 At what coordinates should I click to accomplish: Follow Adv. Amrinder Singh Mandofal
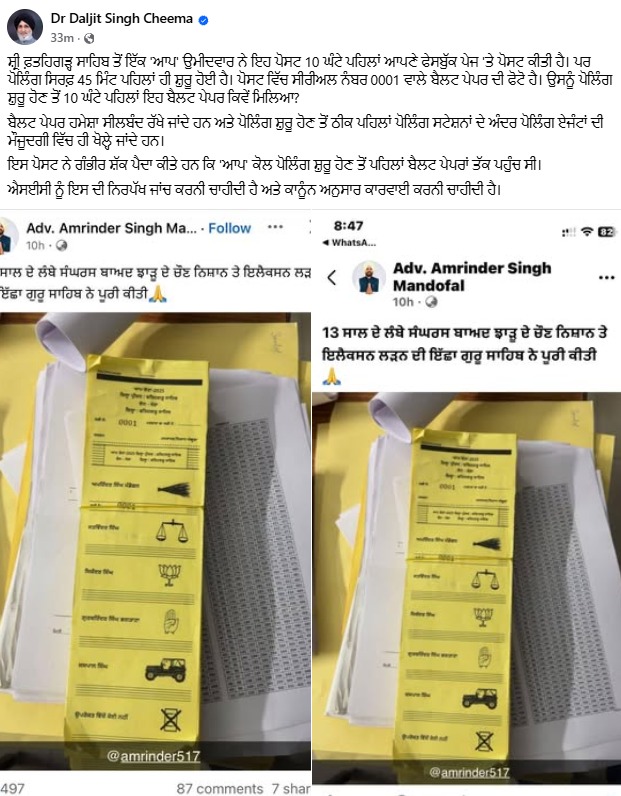click(230, 228)
